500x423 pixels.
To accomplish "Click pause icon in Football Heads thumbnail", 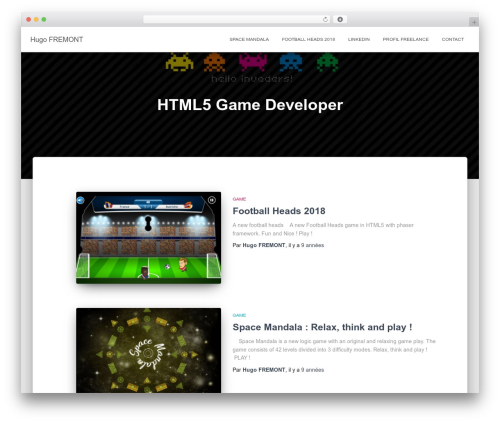I will 212,200.
